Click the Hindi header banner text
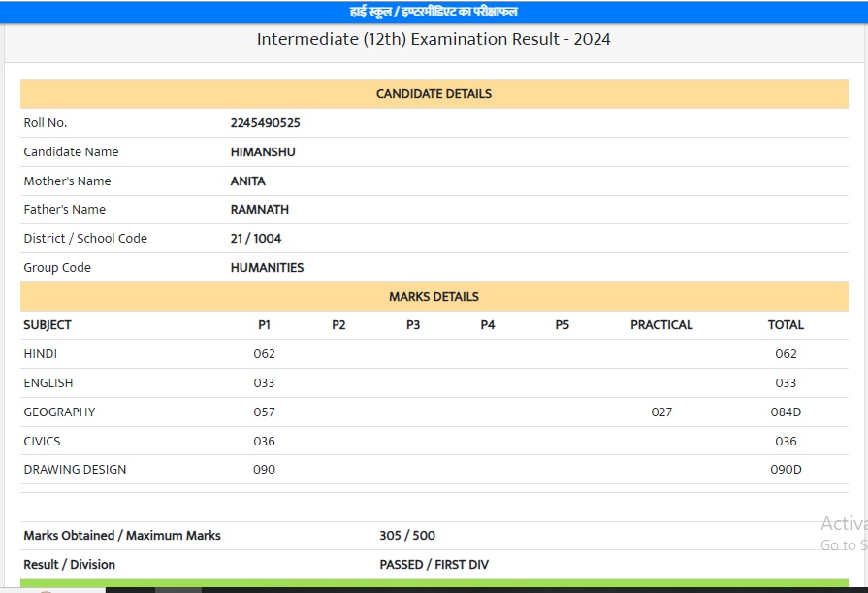Screen dimensions: 868x593 pyautogui.click(x=434, y=12)
